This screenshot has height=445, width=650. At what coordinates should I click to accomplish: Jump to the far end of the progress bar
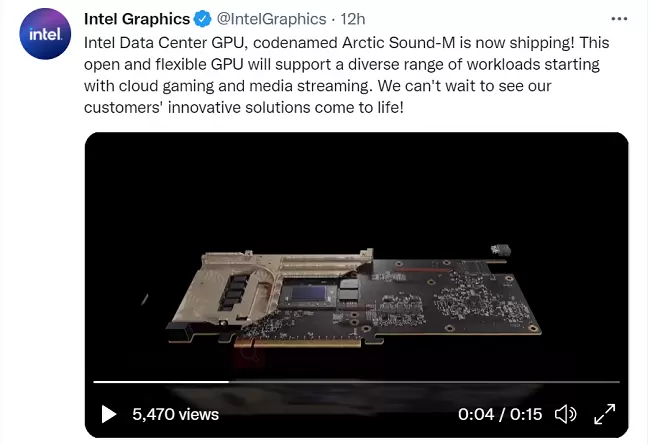[x=618, y=382]
